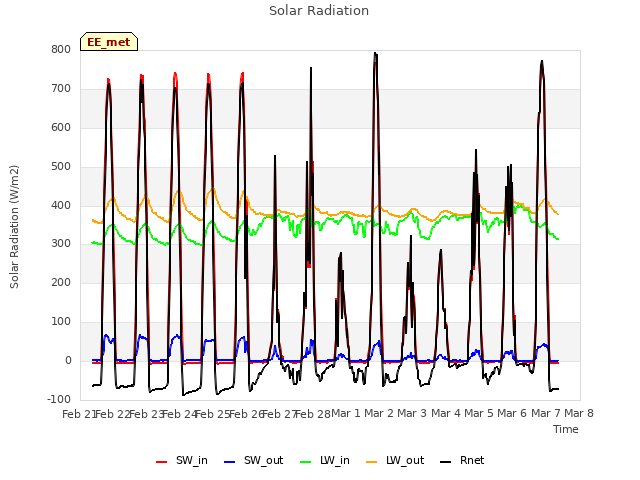Click the Feb 21 x-axis tick label

click(x=79, y=414)
